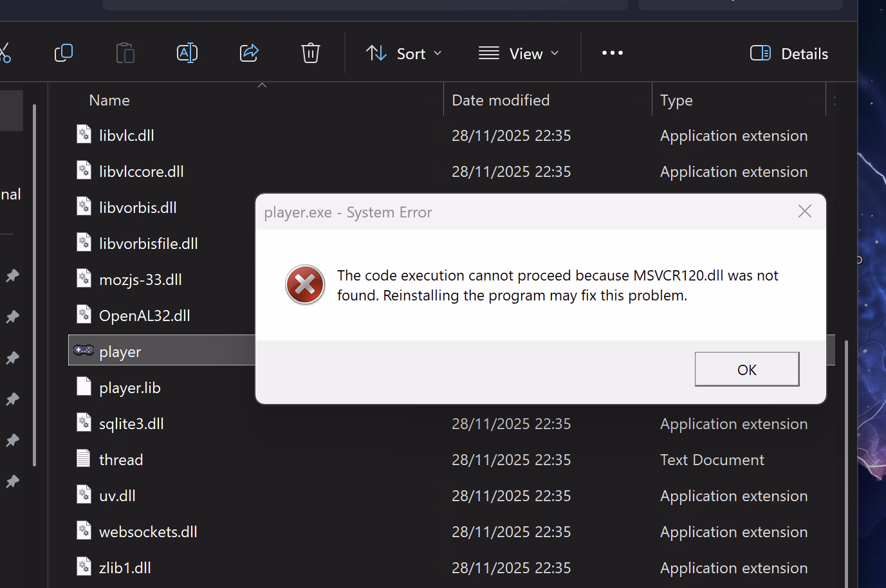Close the System Error dialog
Screen dimensions: 886x588
pyautogui.click(x=804, y=212)
